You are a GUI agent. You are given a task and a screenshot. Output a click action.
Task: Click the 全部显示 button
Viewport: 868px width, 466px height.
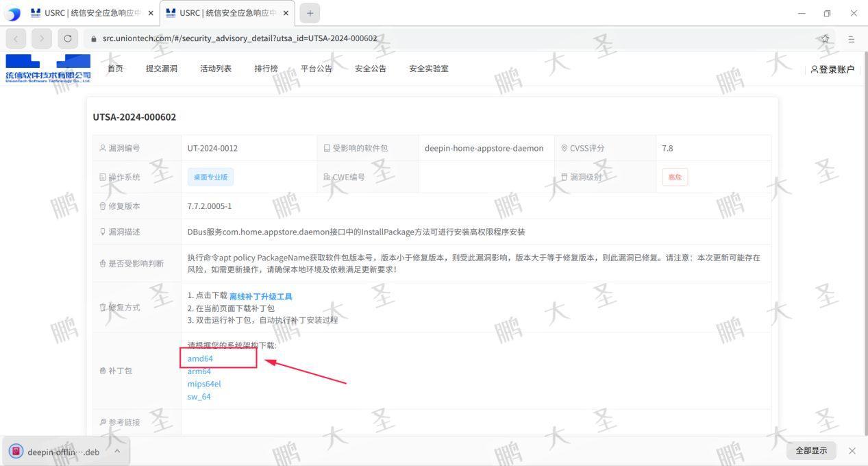811,450
